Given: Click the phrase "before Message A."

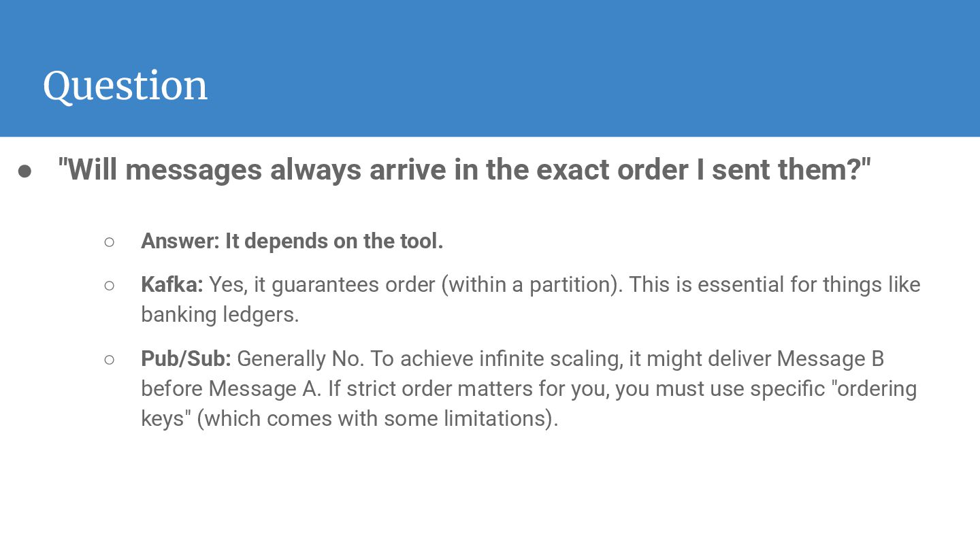Looking at the screenshot, I should click(231, 388).
